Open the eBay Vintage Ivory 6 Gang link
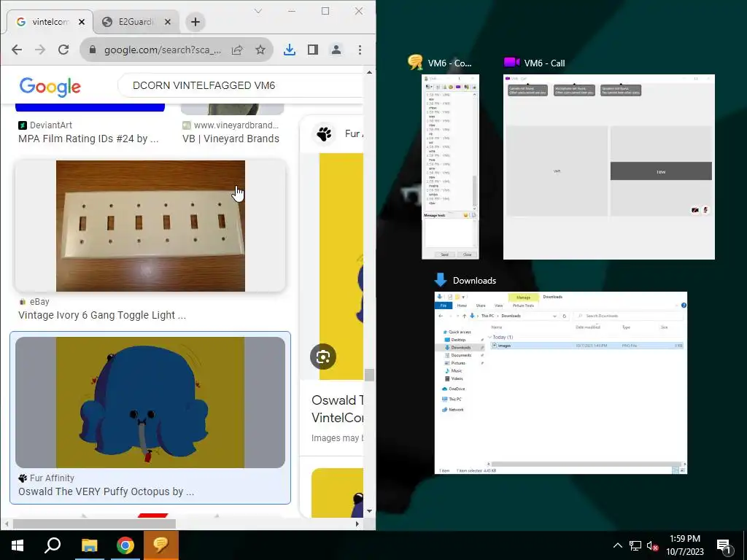 [102, 315]
